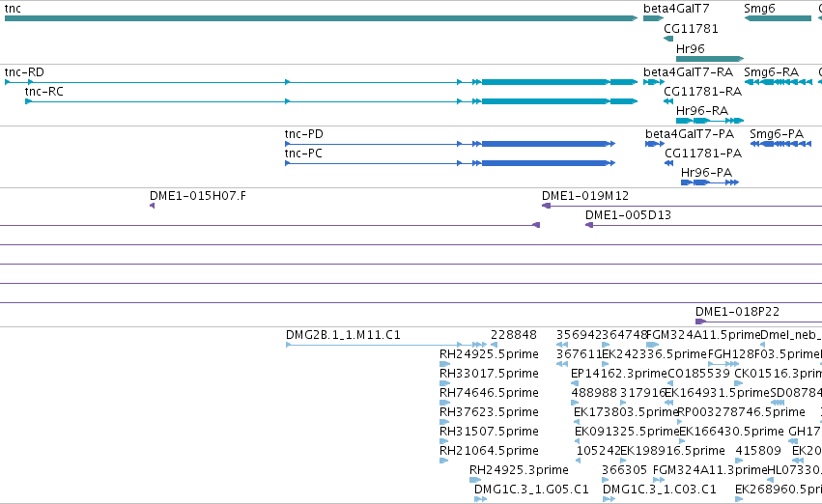Click the RH31507.5prime EST label

click(x=489, y=432)
